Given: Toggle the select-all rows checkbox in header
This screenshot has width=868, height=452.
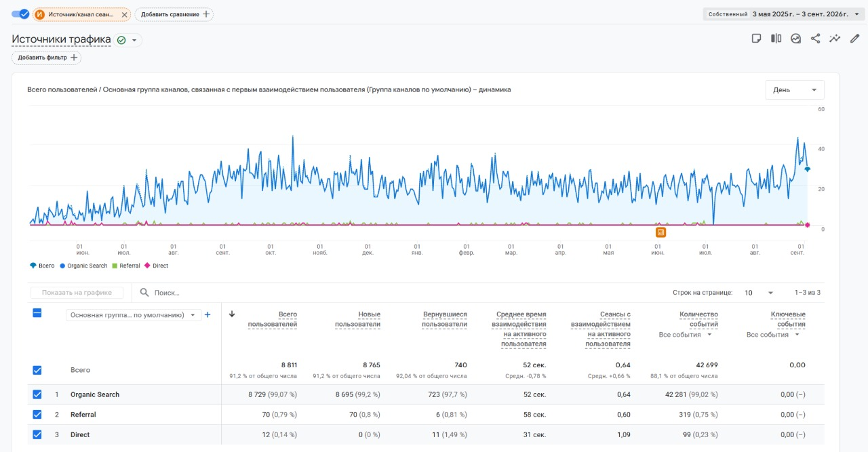Looking at the screenshot, I should pyautogui.click(x=37, y=313).
